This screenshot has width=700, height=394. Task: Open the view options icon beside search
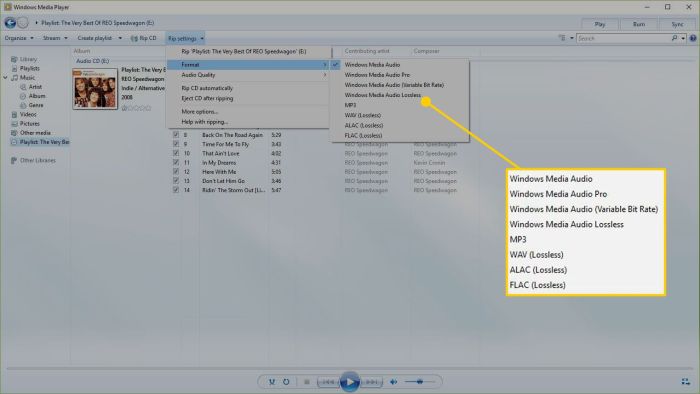[x=562, y=38]
